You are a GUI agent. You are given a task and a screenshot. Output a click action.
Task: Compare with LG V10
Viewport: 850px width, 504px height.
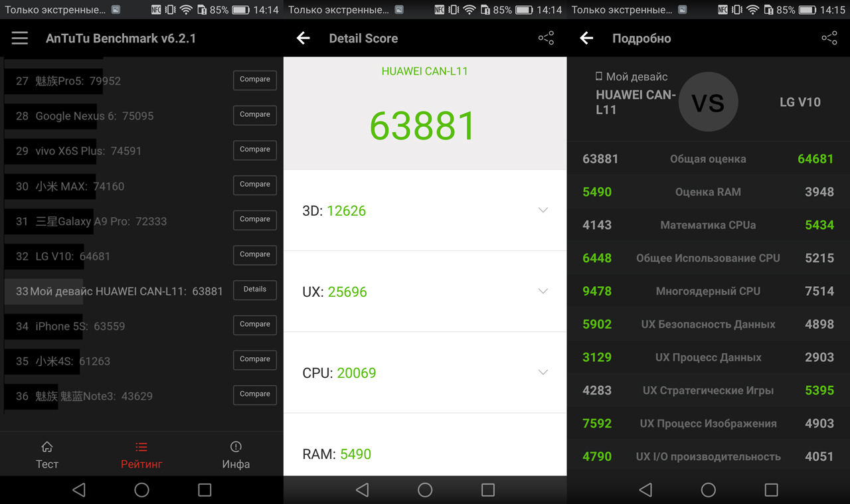[x=255, y=255]
